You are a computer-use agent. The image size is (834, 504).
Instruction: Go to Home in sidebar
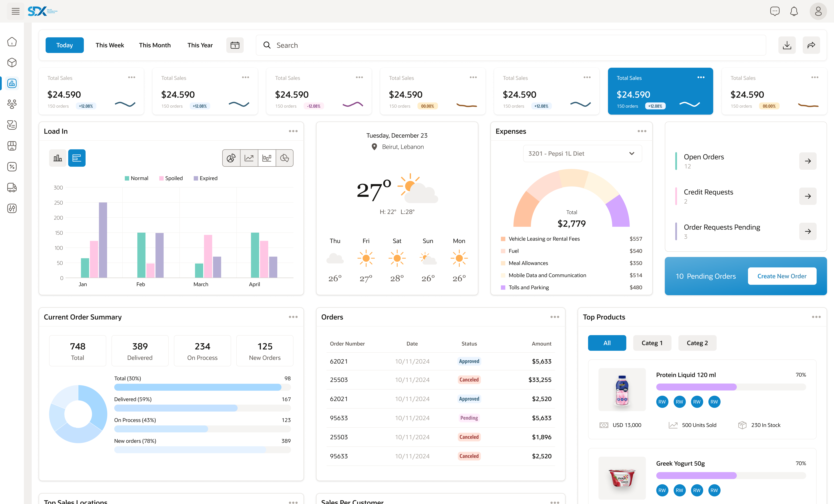12,42
